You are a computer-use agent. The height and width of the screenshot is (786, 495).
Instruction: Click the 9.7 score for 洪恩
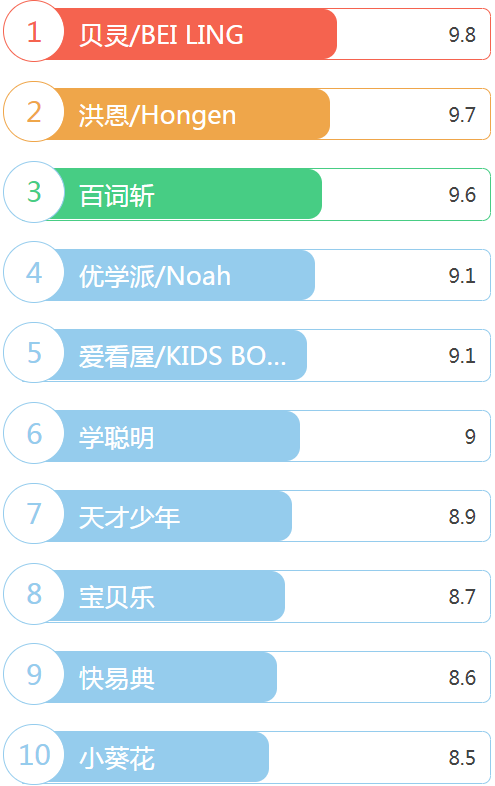click(462, 115)
